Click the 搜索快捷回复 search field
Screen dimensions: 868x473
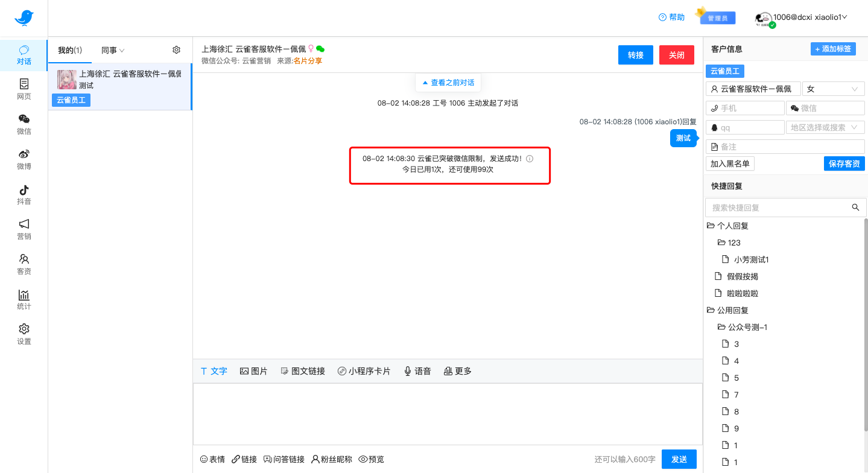coord(778,207)
